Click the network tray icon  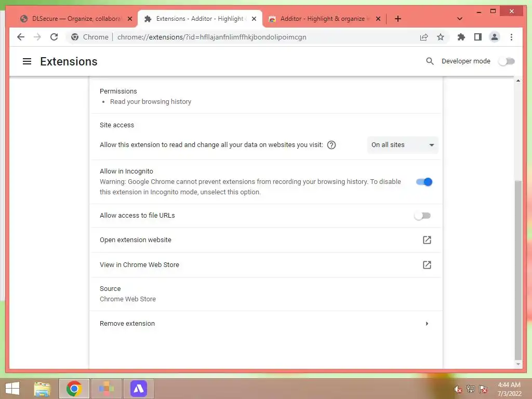point(470,389)
